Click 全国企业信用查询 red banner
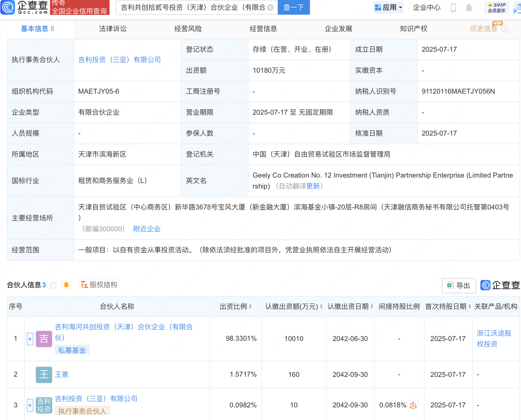This screenshot has width=521, height=420. tap(80, 7)
